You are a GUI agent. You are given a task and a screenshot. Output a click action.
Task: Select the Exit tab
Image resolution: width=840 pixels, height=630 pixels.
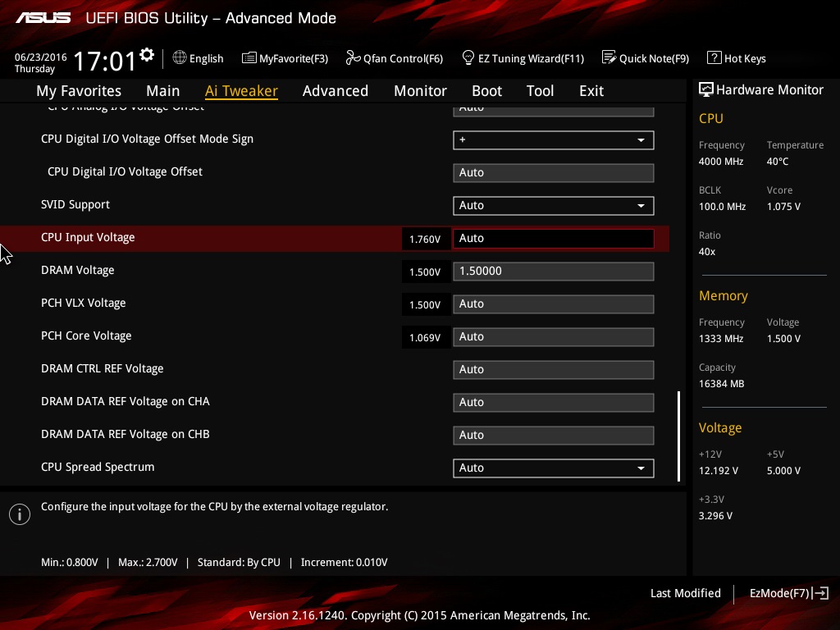pyautogui.click(x=591, y=91)
